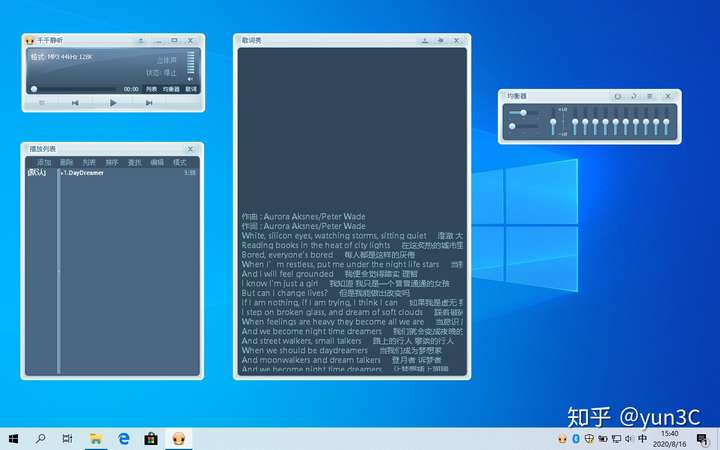Skip to the next track
Image resolution: width=720 pixels, height=450 pixels.
(149, 103)
